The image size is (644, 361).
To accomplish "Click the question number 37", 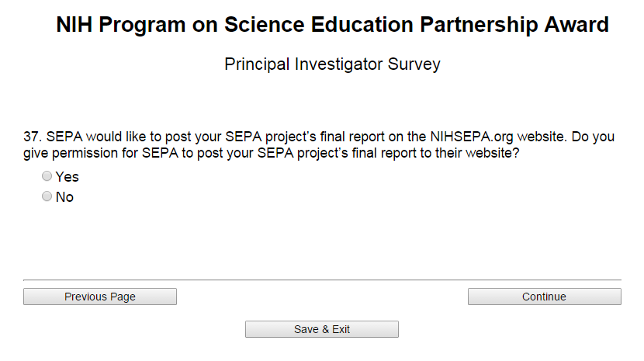I will [33, 137].
